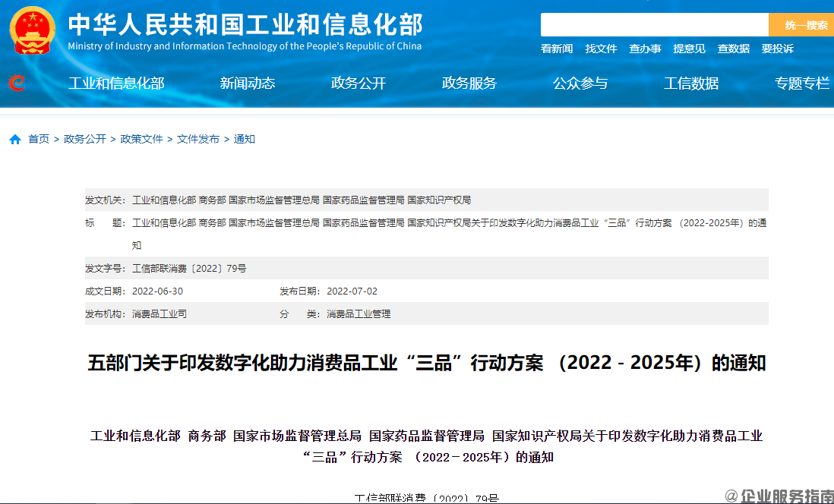The image size is (834, 504).
Task: Go to 政务公开 in breadcrumb
Action: click(85, 140)
